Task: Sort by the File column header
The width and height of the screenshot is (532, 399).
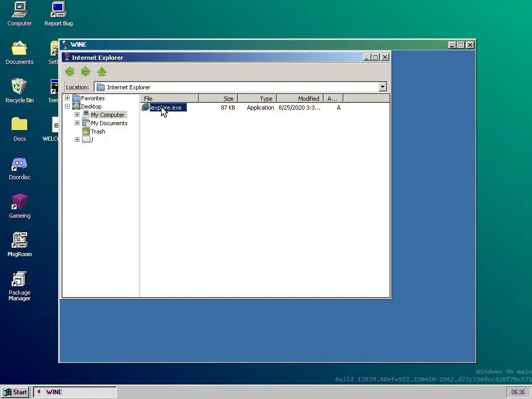Action: [170, 98]
